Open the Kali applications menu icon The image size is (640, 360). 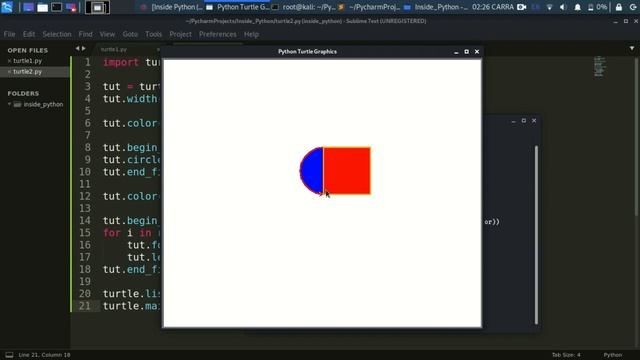coord(7,7)
